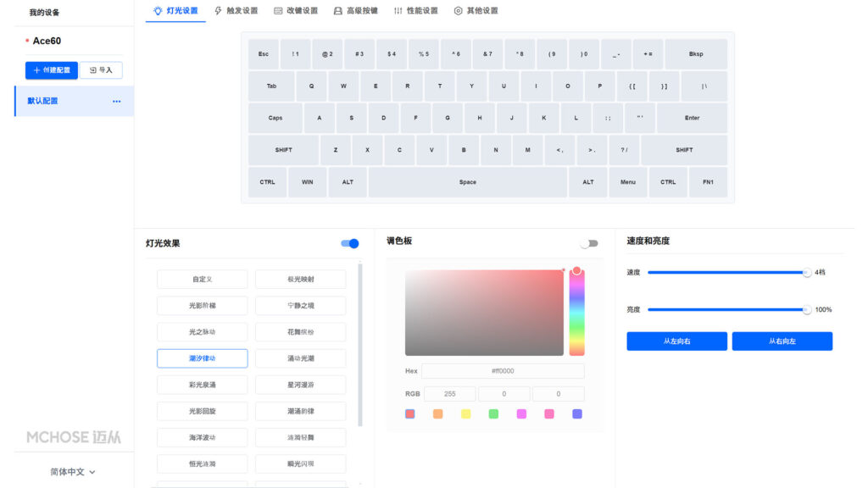Click the 亮度 brightness slider track
Image resolution: width=868 pixels, height=488 pixels.
click(x=726, y=310)
